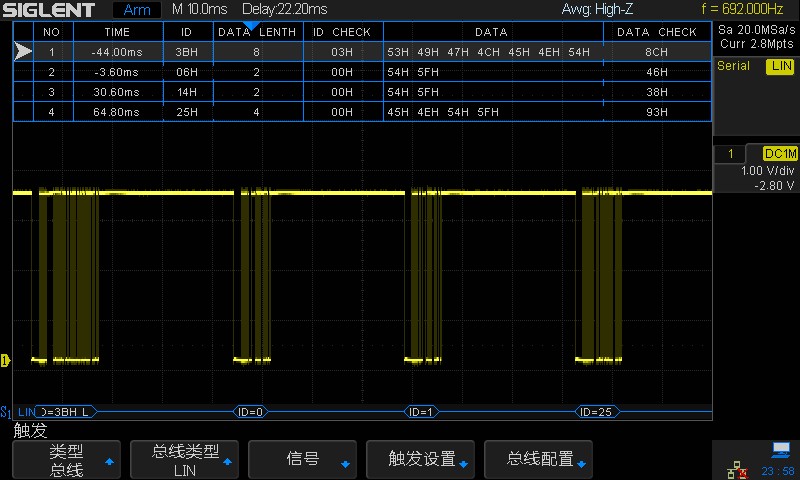This screenshot has width=800, height=480.
Task: Click the yellow channel 1 ground marker
Action: pyautogui.click(x=5, y=360)
